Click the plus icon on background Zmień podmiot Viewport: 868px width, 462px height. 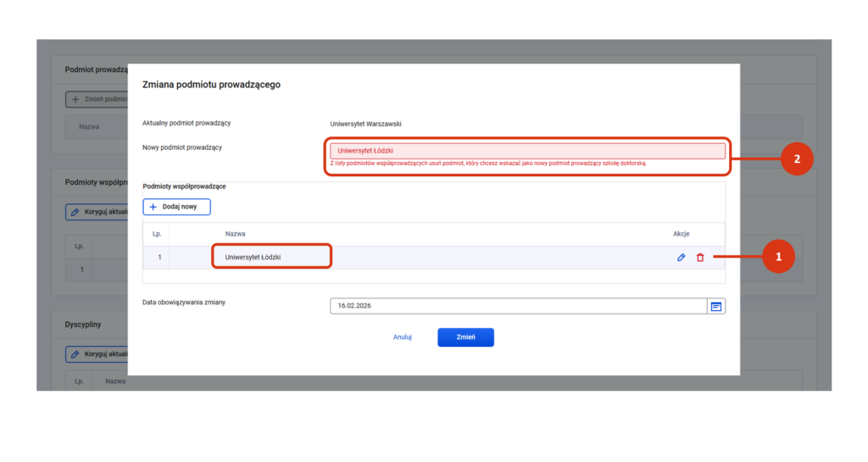[x=75, y=100]
